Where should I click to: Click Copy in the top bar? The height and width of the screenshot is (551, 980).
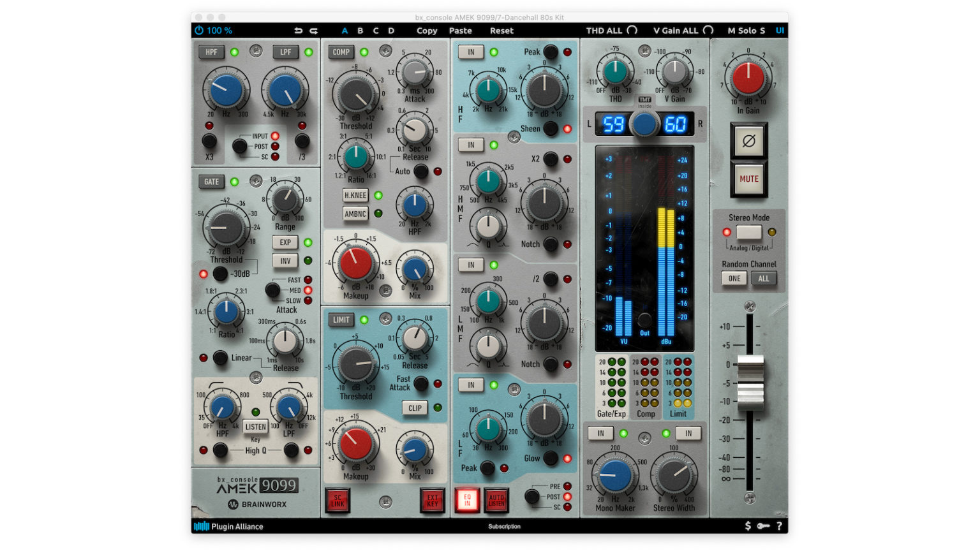click(x=427, y=30)
